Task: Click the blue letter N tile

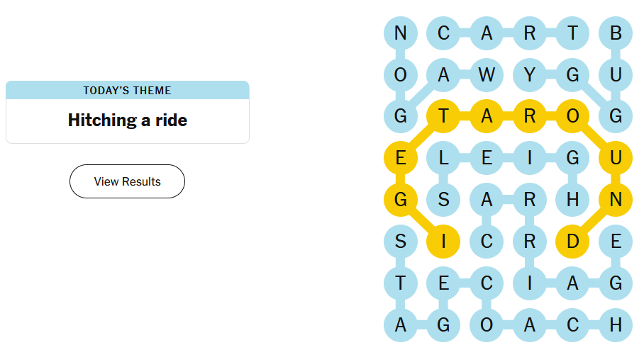Action: coord(401,33)
